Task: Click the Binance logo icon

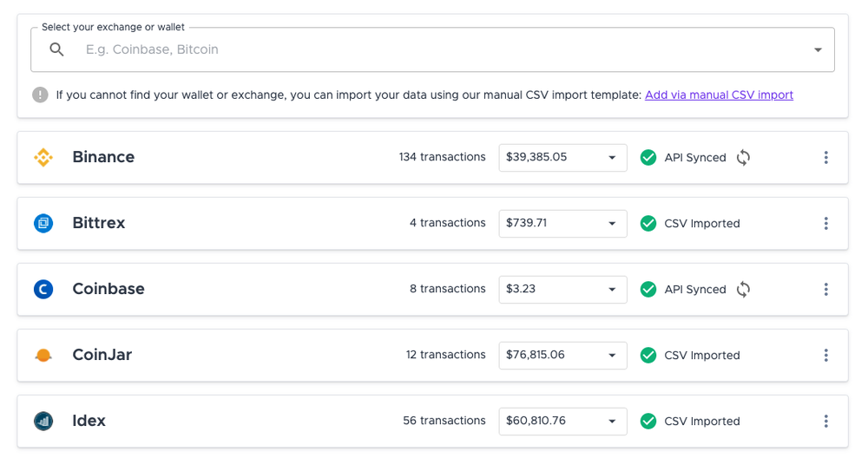Action: [43, 158]
